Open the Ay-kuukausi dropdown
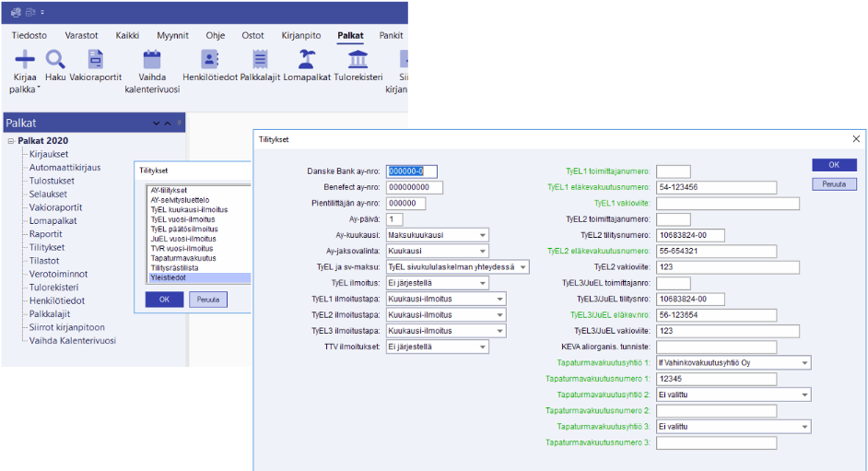The height and width of the screenshot is (471, 868). [483, 234]
